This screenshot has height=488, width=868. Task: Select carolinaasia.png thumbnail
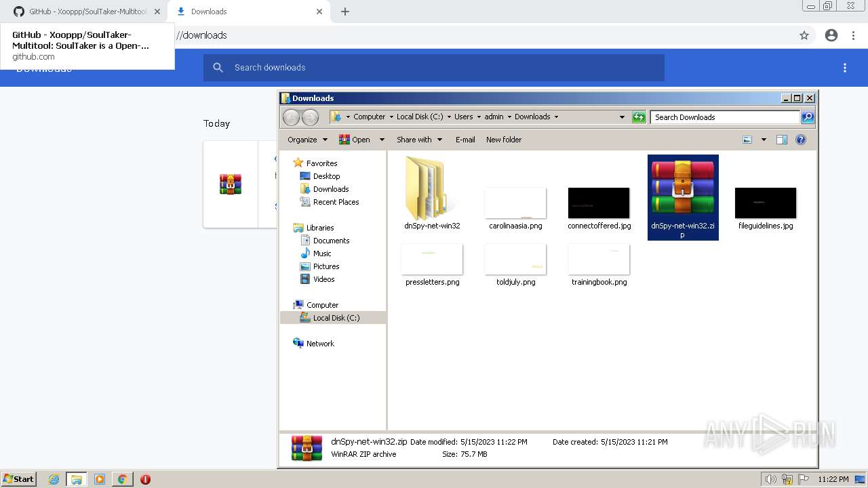click(515, 203)
